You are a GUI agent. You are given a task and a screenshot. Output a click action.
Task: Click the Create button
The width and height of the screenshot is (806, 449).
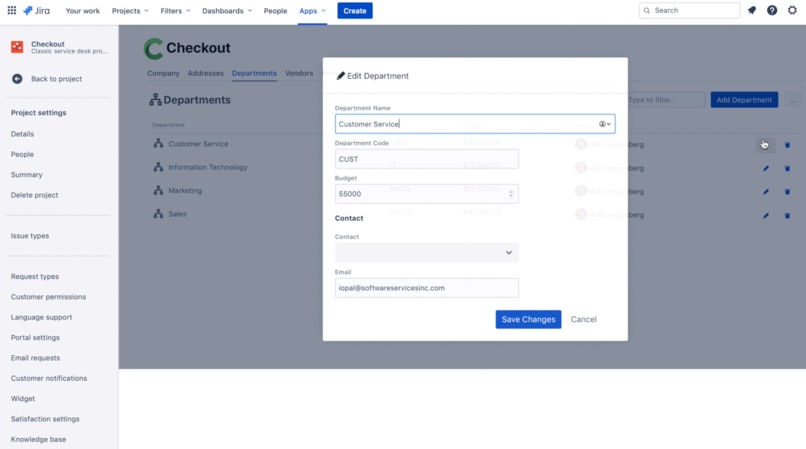pos(355,10)
